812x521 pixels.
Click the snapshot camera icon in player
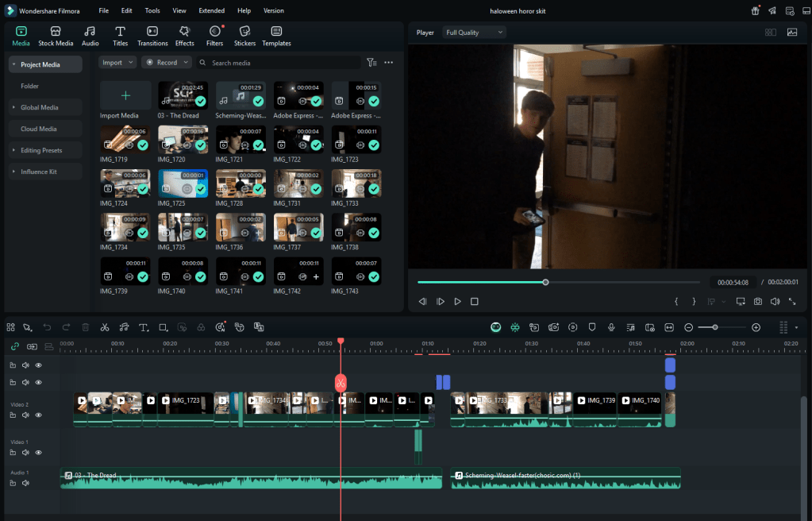(x=758, y=302)
